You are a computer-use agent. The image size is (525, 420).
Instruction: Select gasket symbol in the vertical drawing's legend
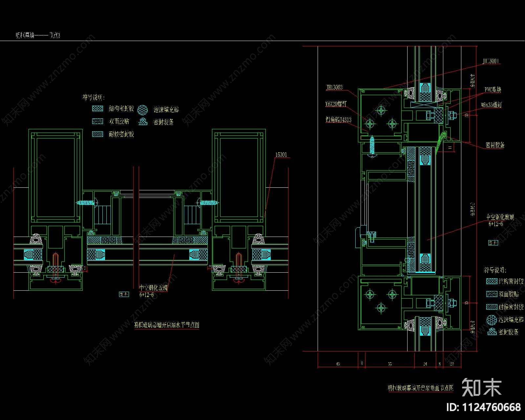pyautogui.click(x=492, y=332)
